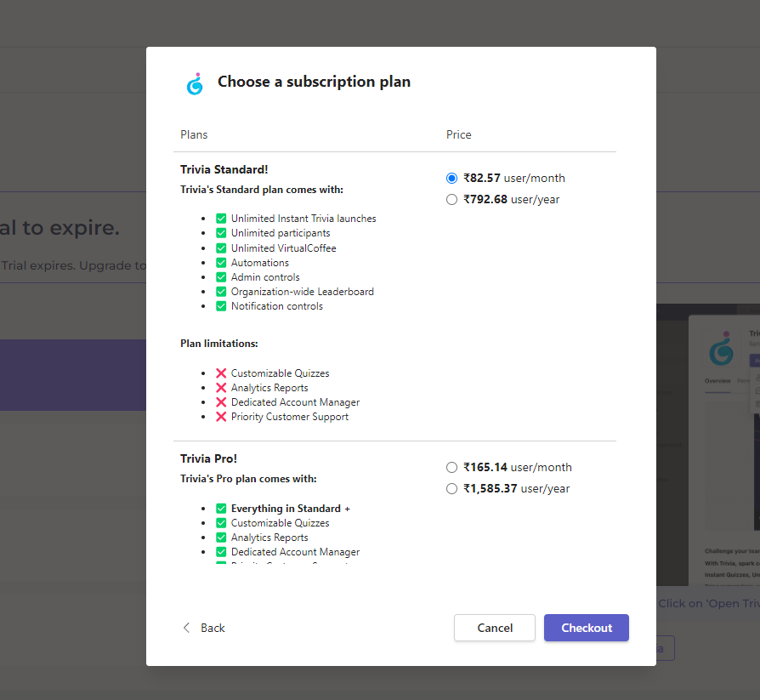Click the back chevron arrow icon
Image resolution: width=760 pixels, height=700 pixels.
pyautogui.click(x=186, y=628)
